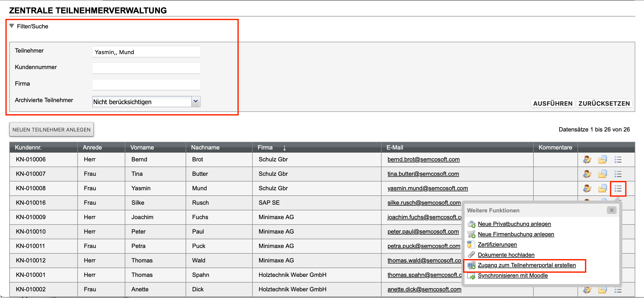The image size is (644, 298).
Task: Click edit participant icon for Bernd Brot
Action: tap(587, 160)
